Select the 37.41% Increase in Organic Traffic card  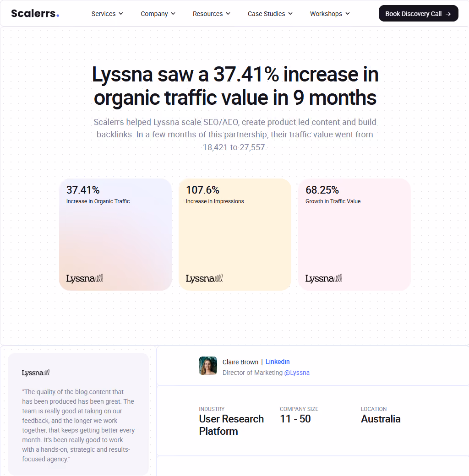115,234
